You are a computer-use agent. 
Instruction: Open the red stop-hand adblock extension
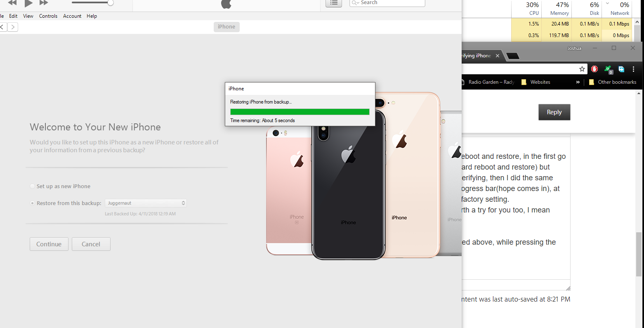594,69
